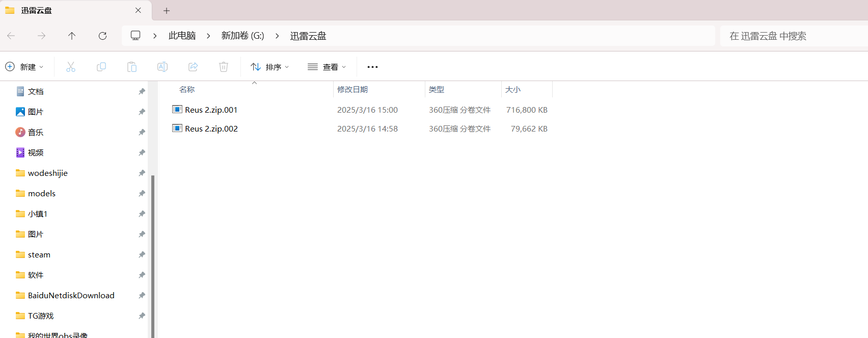Click the Paste clipboard icon
Viewport: 868px width, 338px height.
[132, 67]
